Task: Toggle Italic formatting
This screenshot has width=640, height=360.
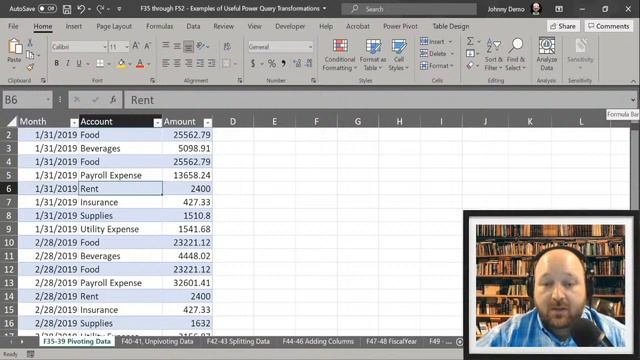Action: coord(68,63)
